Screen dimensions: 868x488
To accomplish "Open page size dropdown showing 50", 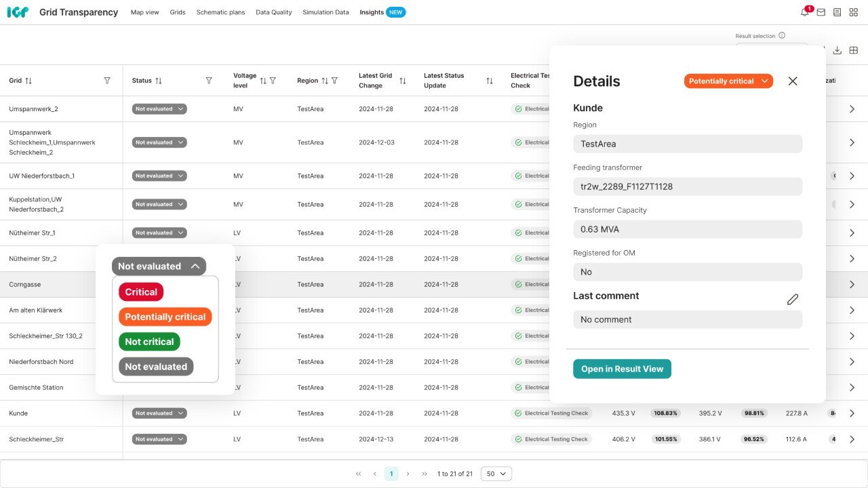I will [x=496, y=474].
